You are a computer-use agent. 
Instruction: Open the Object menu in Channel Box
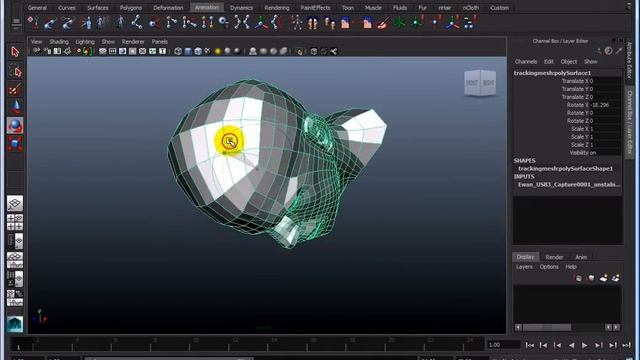tap(569, 62)
